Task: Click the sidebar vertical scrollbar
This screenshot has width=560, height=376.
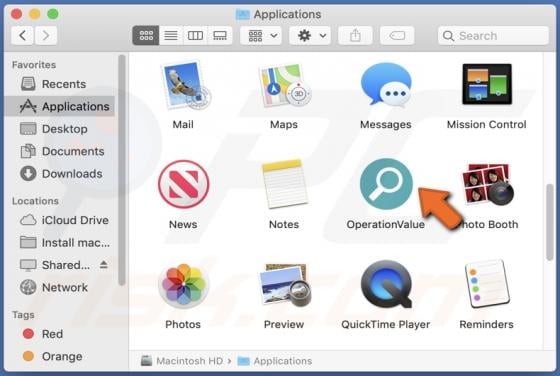Action: (x=122, y=170)
